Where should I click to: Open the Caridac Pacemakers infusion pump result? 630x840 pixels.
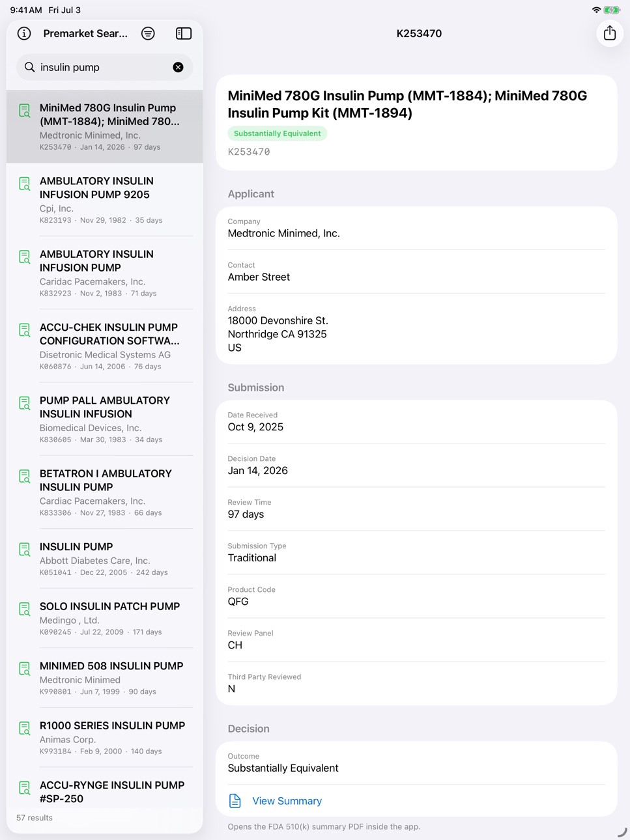(104, 272)
